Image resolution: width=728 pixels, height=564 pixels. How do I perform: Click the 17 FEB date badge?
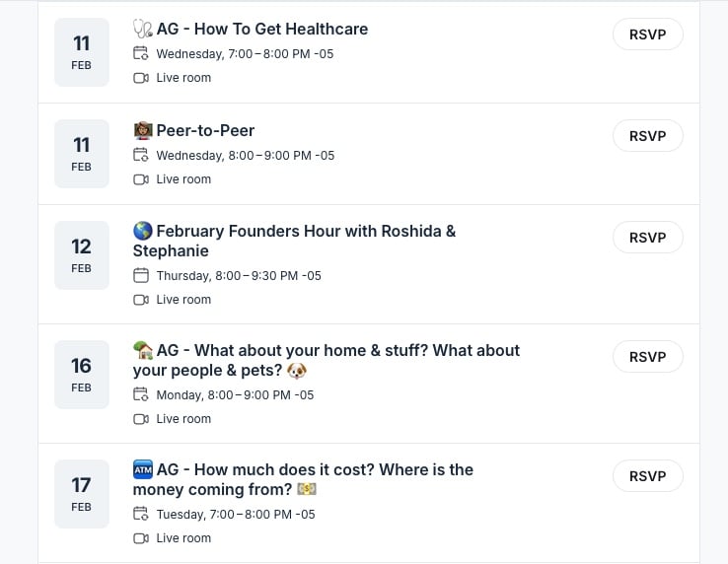tap(81, 494)
